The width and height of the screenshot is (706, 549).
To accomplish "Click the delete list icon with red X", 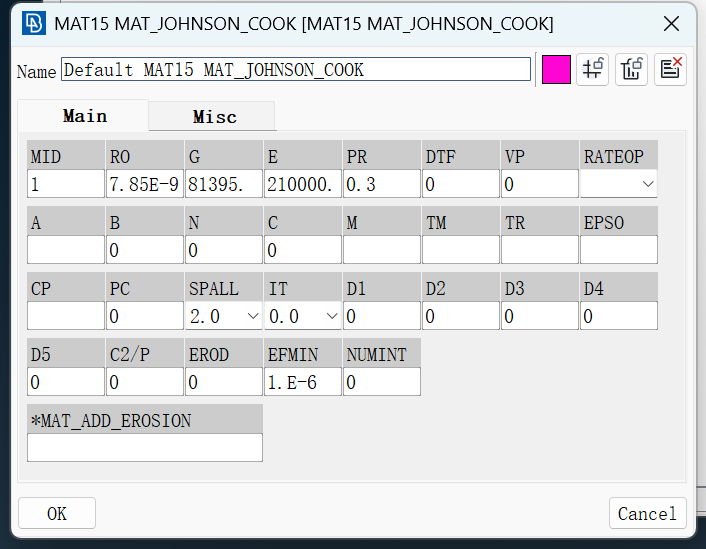I will (x=670, y=70).
